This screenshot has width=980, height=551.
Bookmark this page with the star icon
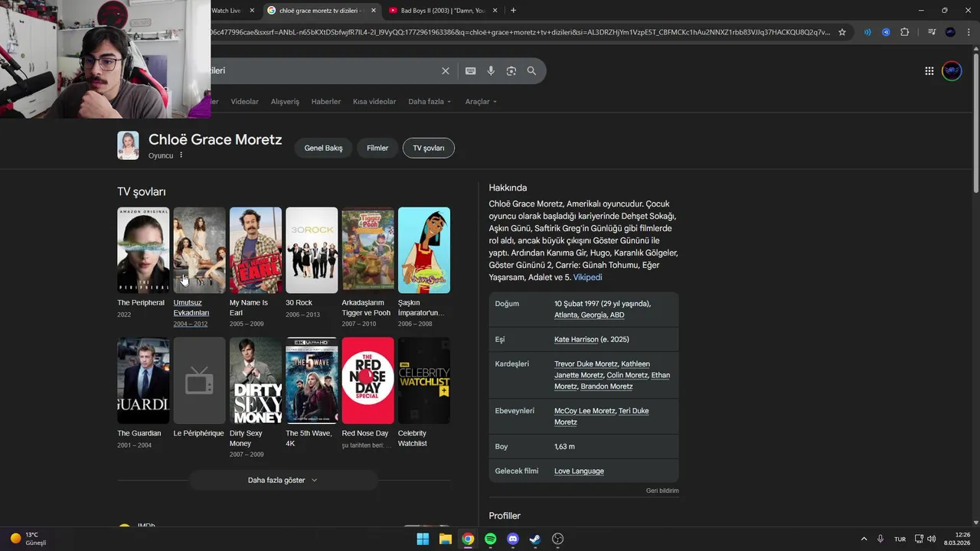pos(842,32)
